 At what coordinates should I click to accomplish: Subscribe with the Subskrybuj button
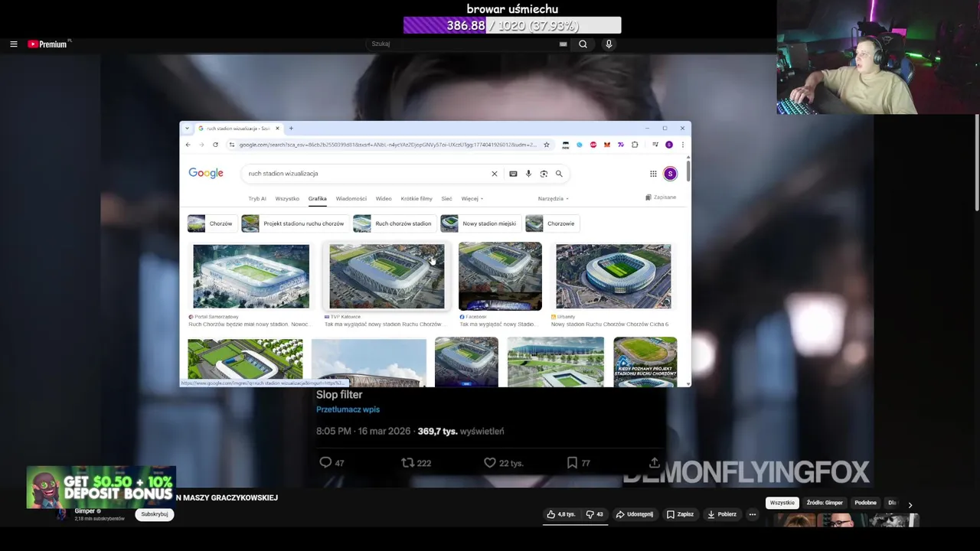click(155, 514)
